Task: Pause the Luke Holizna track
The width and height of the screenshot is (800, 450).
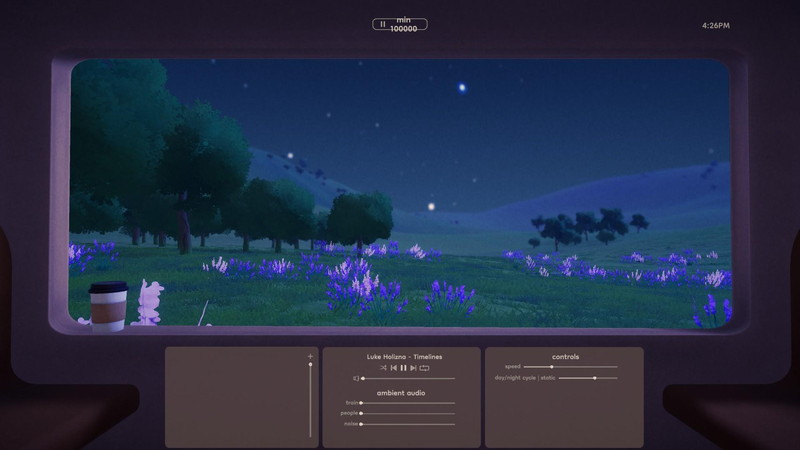Action: pyautogui.click(x=404, y=368)
